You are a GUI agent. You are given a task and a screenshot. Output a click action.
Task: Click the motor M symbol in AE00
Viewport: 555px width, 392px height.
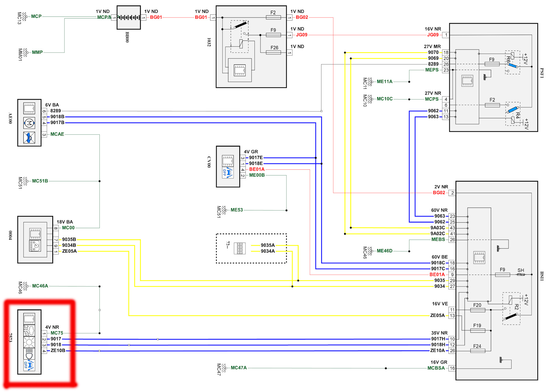(29, 123)
